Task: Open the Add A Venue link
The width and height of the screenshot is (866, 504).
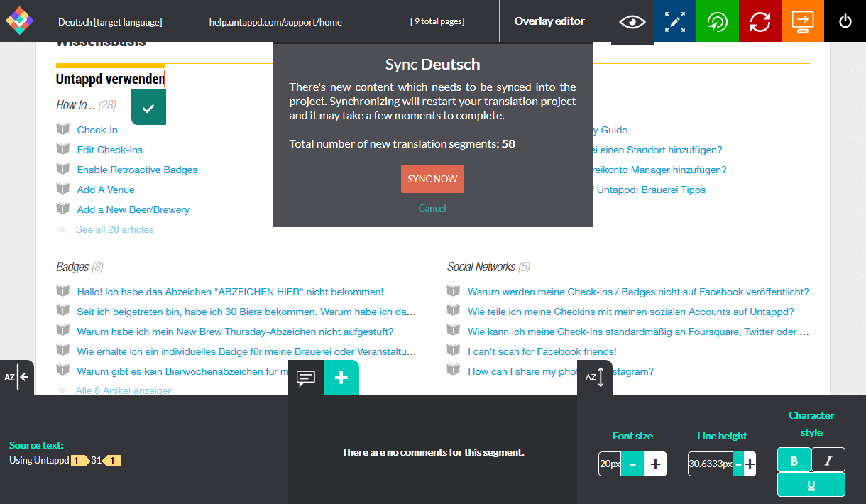Action: click(106, 190)
